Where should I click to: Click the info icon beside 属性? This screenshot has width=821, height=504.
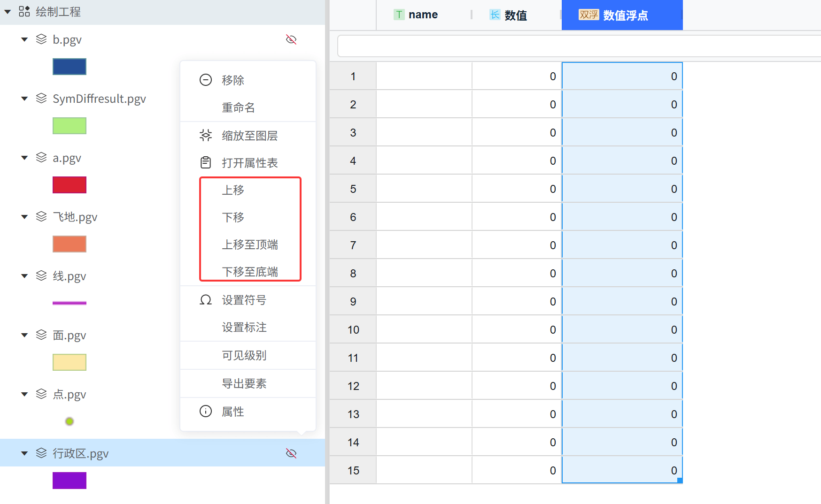(206, 412)
